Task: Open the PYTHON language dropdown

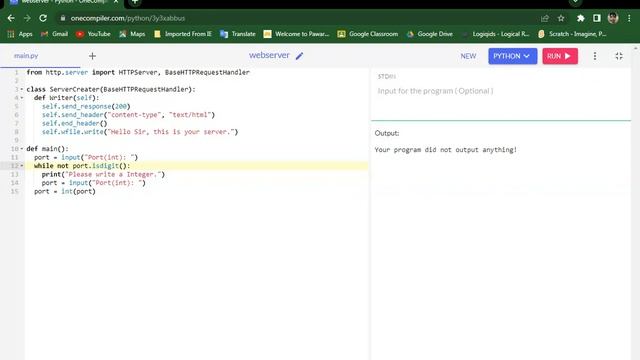Action: [512, 56]
